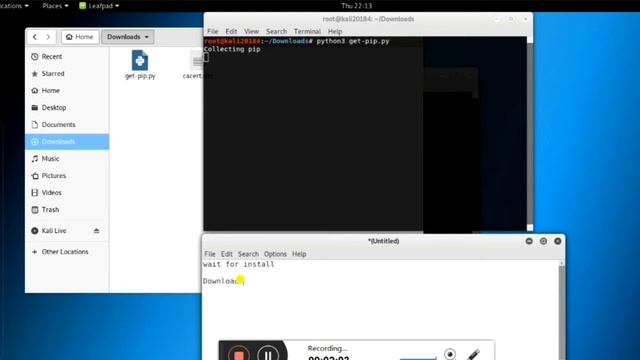Screen dimensions: 640x360
Task: Click the 'wait for install' text line
Action: (x=239, y=264)
